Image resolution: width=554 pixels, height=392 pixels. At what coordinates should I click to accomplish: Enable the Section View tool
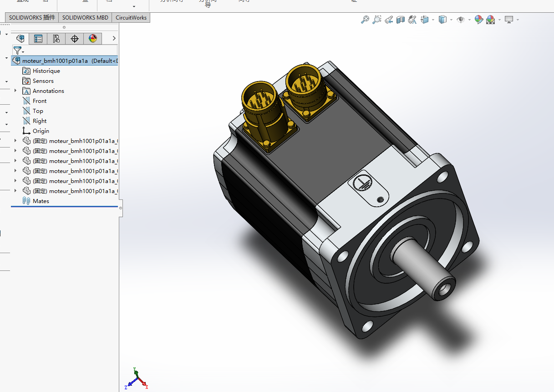click(401, 20)
